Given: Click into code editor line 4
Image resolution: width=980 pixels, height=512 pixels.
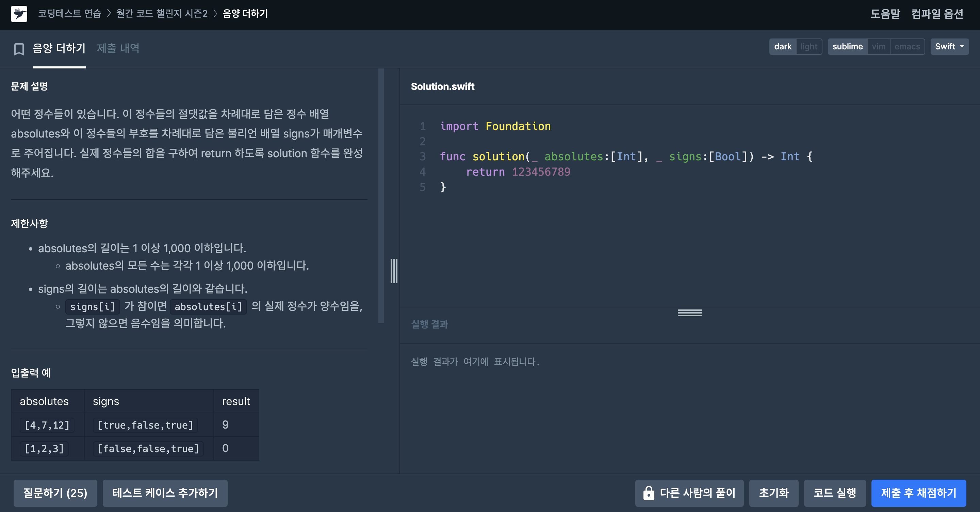Looking at the screenshot, I should pos(540,172).
